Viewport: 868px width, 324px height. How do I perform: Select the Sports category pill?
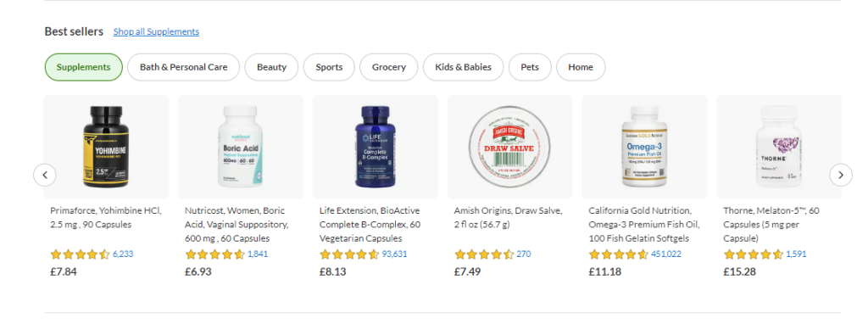coord(330,67)
